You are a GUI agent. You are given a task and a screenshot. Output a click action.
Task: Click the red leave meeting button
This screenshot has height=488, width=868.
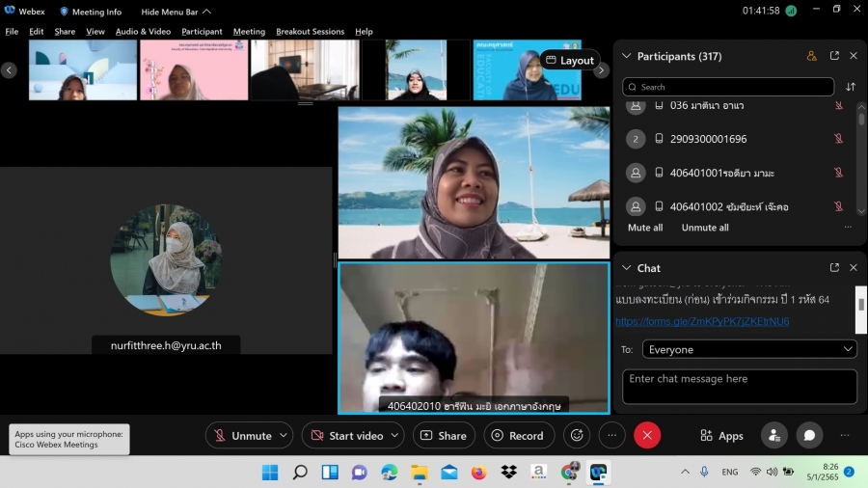pyautogui.click(x=647, y=435)
